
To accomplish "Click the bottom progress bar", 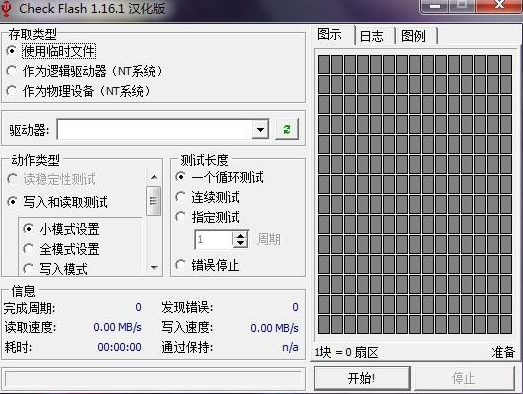I will (x=153, y=379).
